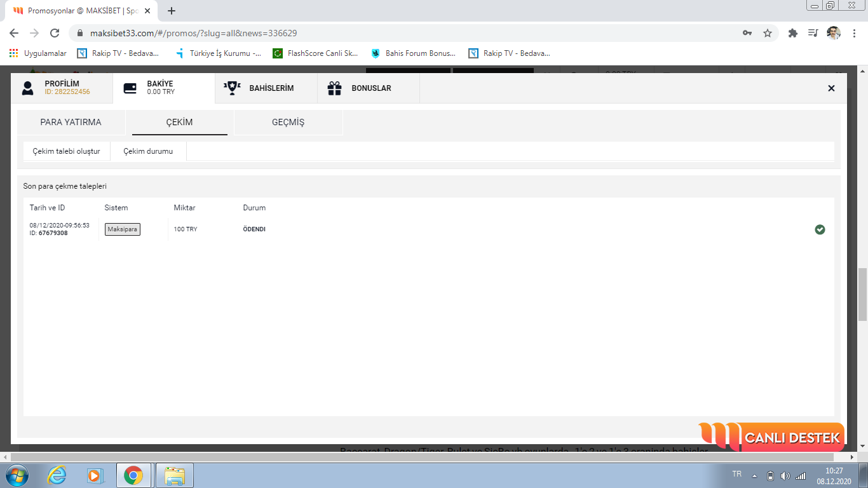Click the Maksipara system badge
868x488 pixels.
pos(123,229)
